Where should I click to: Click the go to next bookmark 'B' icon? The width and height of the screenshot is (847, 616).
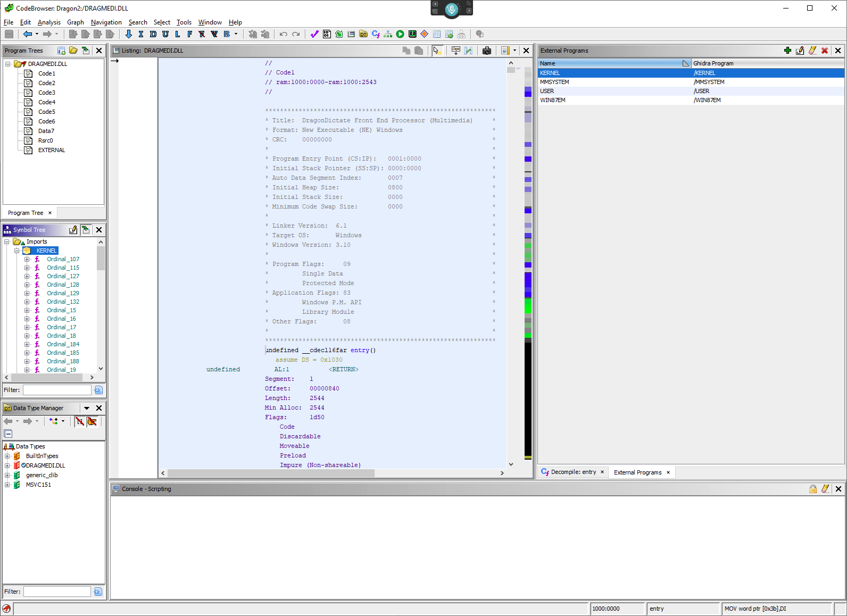pyautogui.click(x=227, y=34)
